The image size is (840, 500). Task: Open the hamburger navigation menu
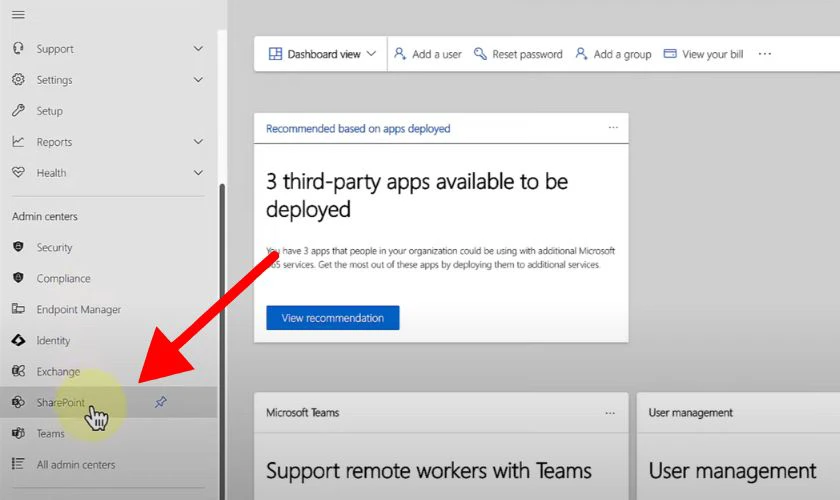(18, 14)
